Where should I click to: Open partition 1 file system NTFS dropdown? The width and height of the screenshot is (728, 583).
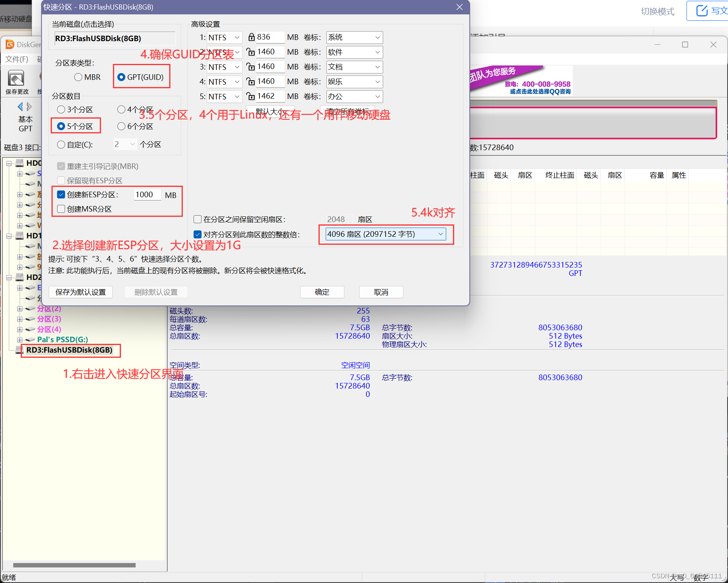[225, 38]
